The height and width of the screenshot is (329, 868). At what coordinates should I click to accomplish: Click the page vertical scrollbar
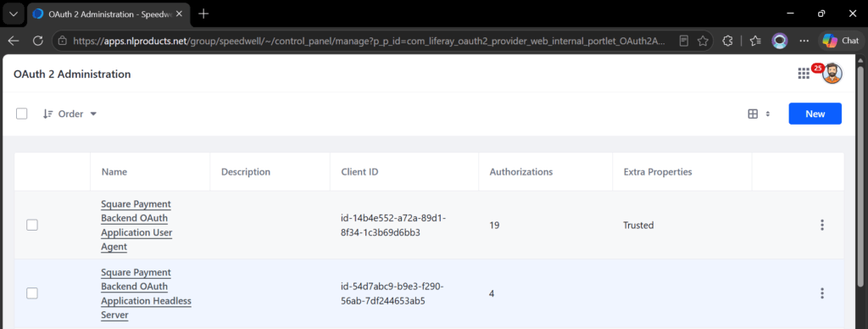pos(860,176)
